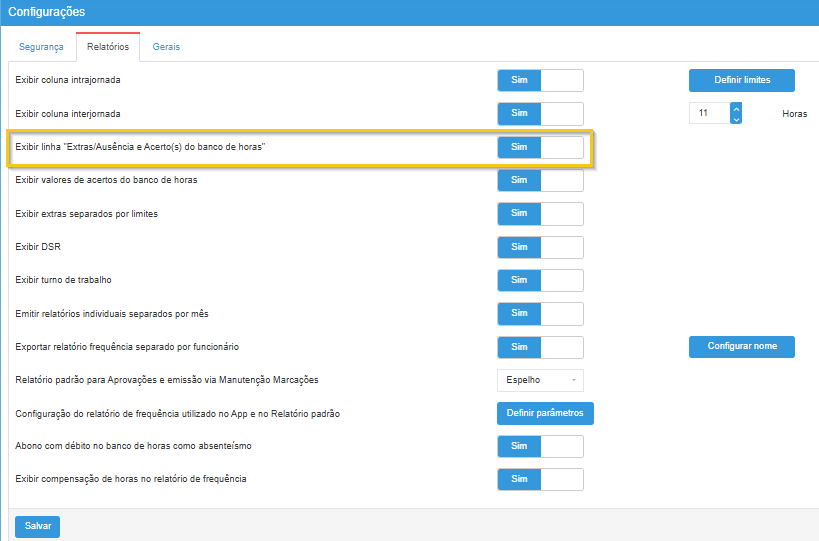The image size is (819, 541).
Task: Toggle relatórios individuais separados por mês
Action: pos(540,313)
